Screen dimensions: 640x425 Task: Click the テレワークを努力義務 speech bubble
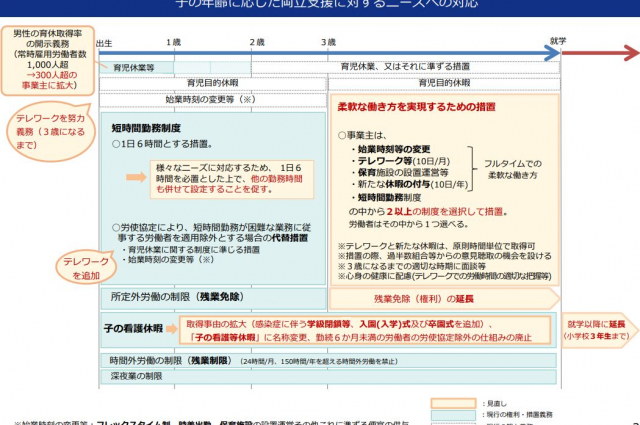(50, 131)
